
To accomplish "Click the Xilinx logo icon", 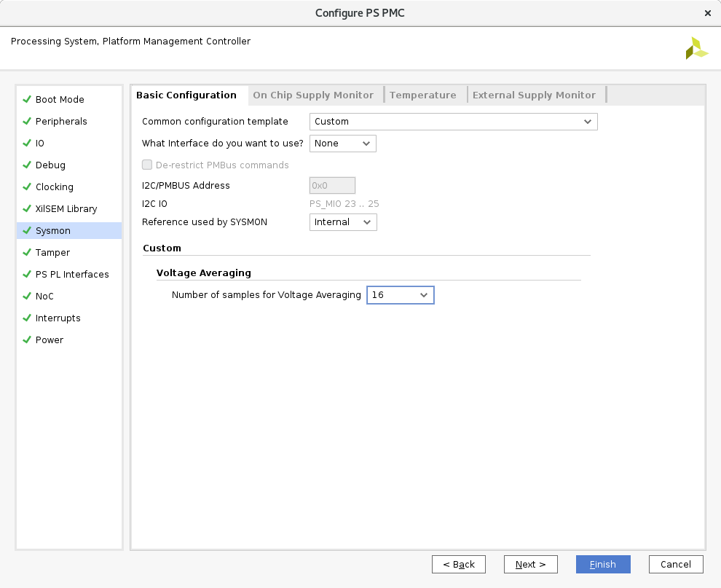I will [696, 48].
